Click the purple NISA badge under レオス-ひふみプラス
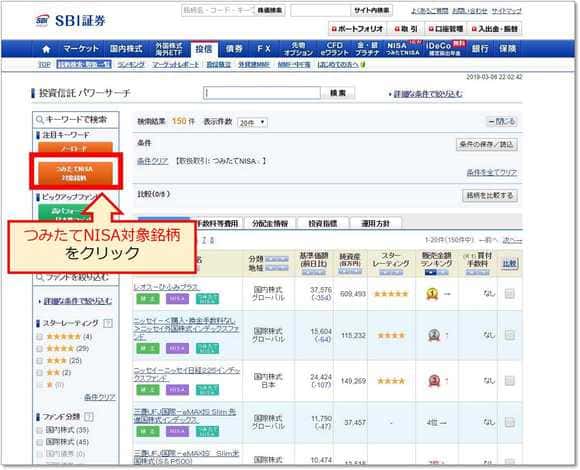Image resolution: width=580 pixels, height=470 pixels. (x=178, y=299)
